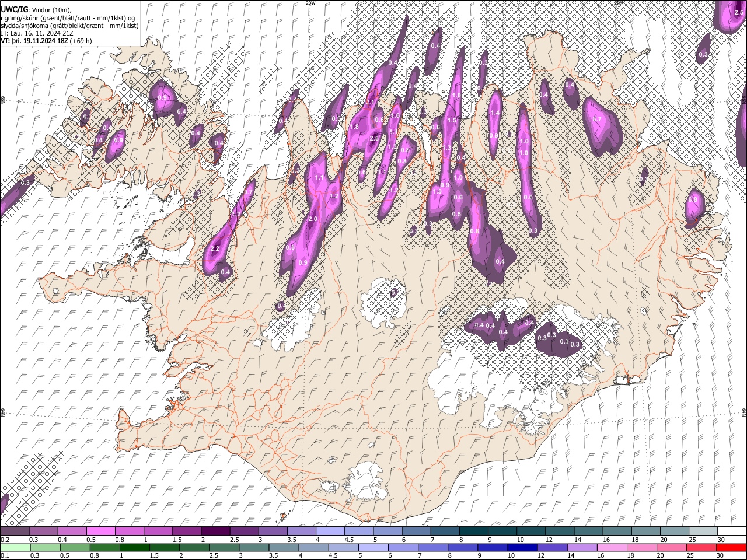
Task: Click the 7 medium blue swatch in bottom row
Action: click(433, 547)
